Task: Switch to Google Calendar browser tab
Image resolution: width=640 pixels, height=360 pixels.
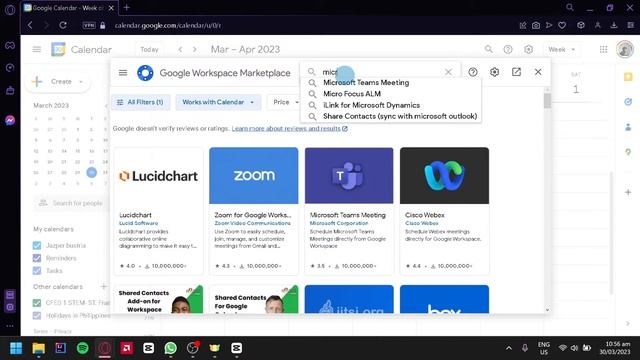Action: coord(69,8)
